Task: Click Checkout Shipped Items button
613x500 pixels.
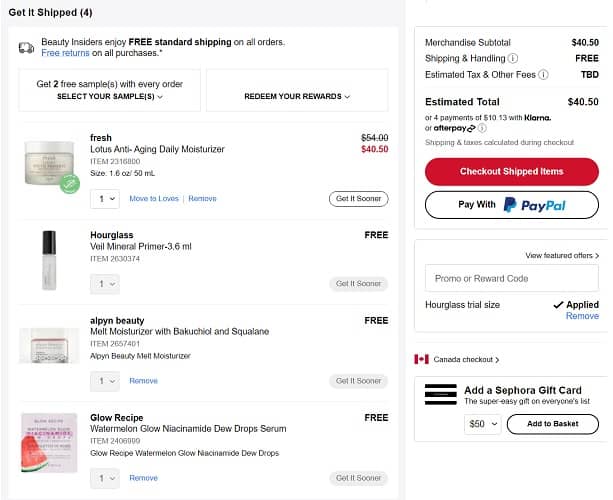Action: (x=512, y=171)
